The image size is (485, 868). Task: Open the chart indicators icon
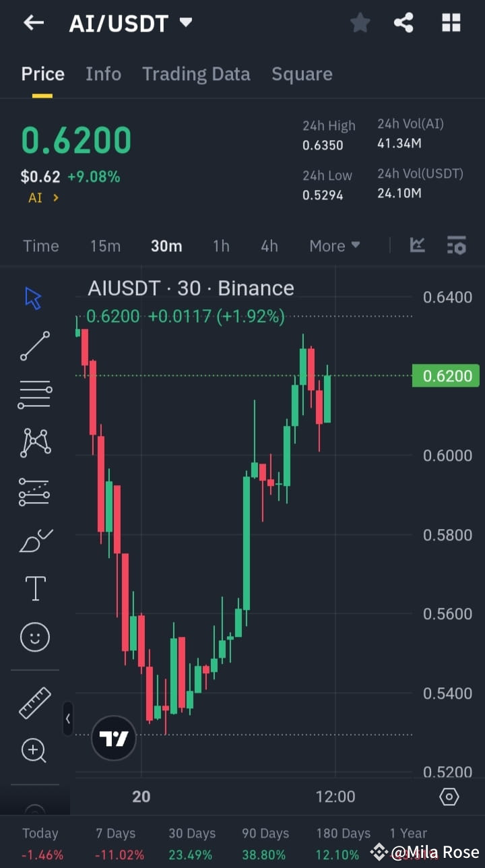(418, 245)
